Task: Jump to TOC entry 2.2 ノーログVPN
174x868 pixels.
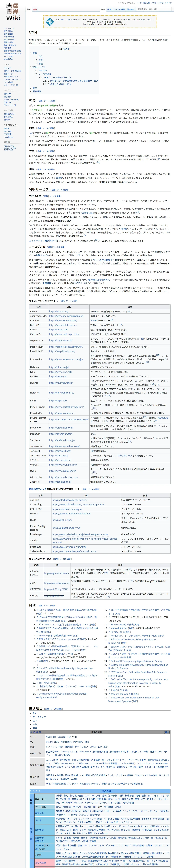Action: [43, 74]
